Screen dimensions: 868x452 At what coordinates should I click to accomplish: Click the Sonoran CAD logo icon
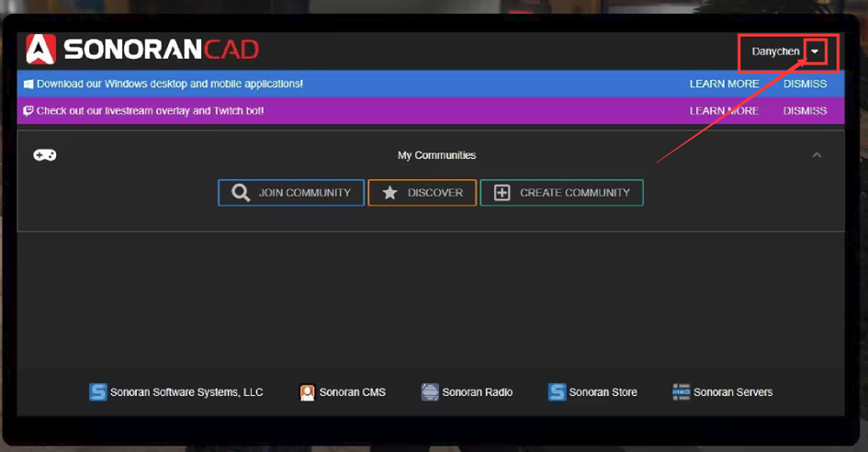41,50
